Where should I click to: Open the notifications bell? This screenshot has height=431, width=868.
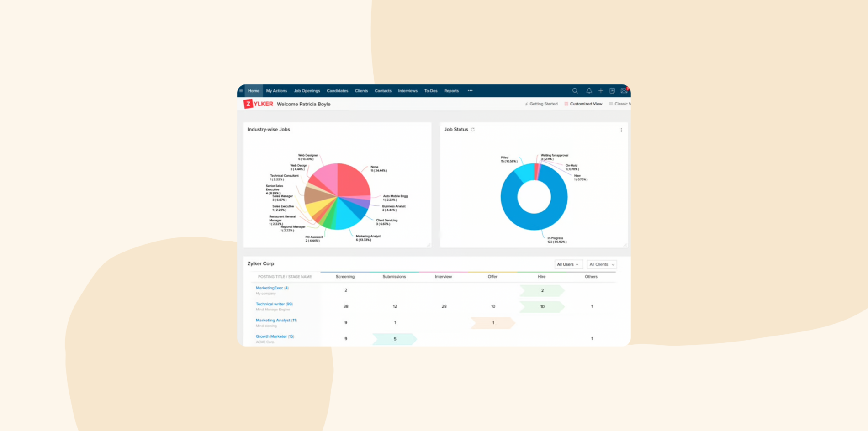pyautogui.click(x=589, y=91)
